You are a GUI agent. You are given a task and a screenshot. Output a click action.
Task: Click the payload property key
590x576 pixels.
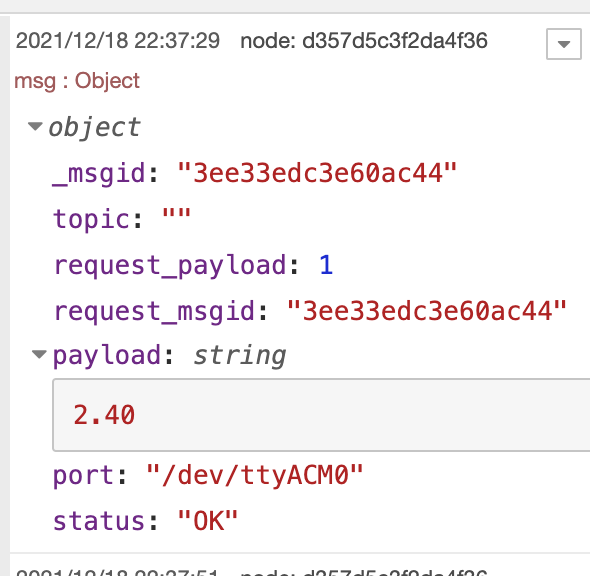[107, 356]
